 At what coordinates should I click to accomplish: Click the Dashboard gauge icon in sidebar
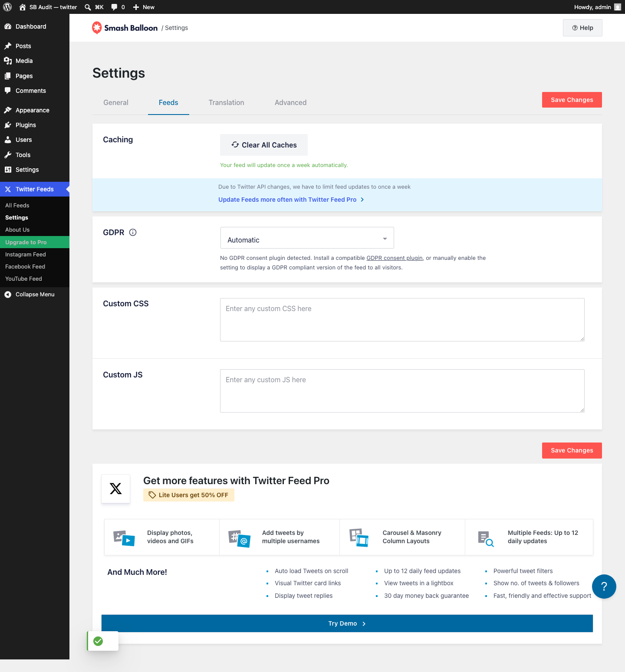pos(8,26)
